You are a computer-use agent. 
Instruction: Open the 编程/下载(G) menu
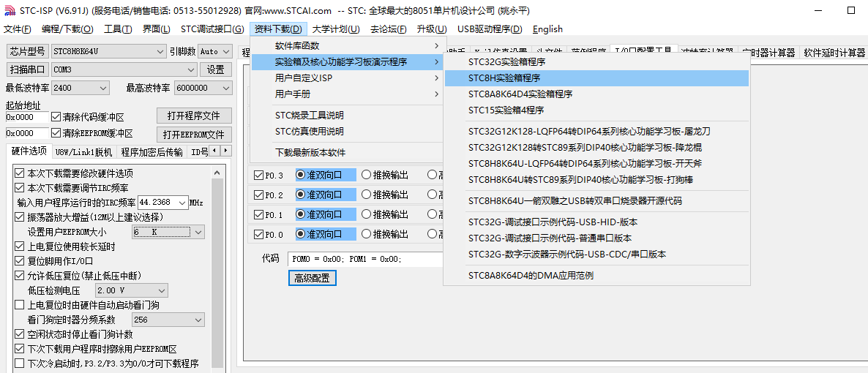tap(69, 29)
